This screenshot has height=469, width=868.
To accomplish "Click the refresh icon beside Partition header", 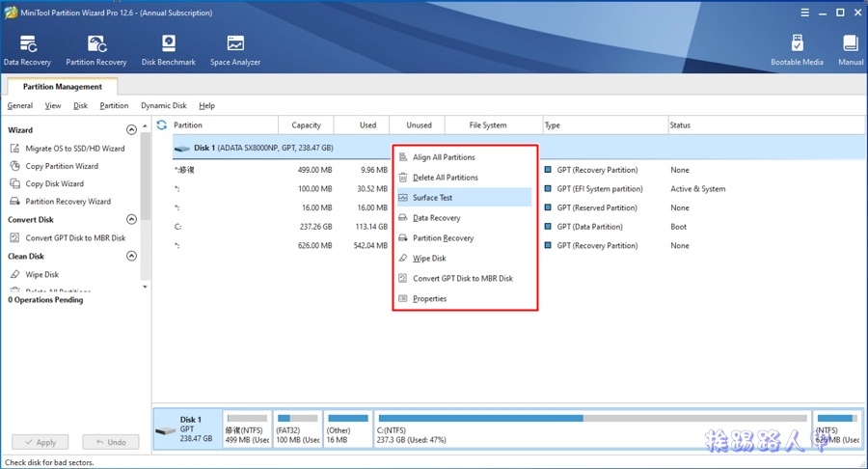I will click(x=162, y=125).
